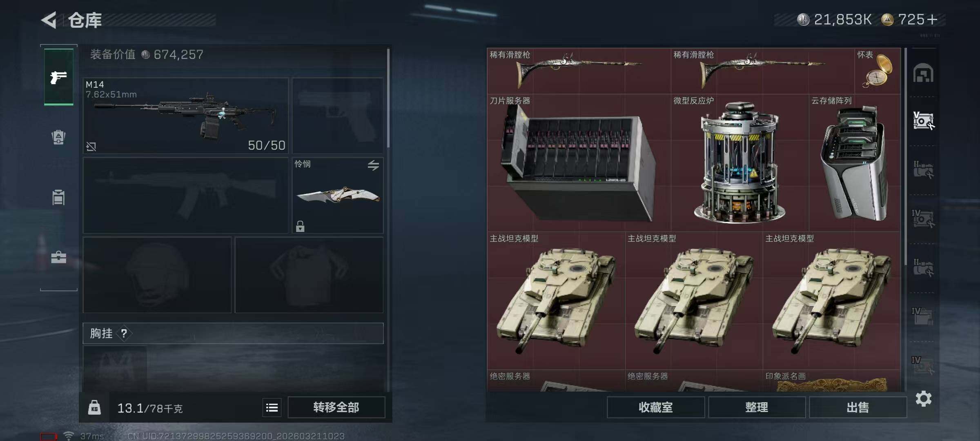Screen dimensions: 980x441
Task: Open the 收藏室 button
Action: [x=656, y=407]
